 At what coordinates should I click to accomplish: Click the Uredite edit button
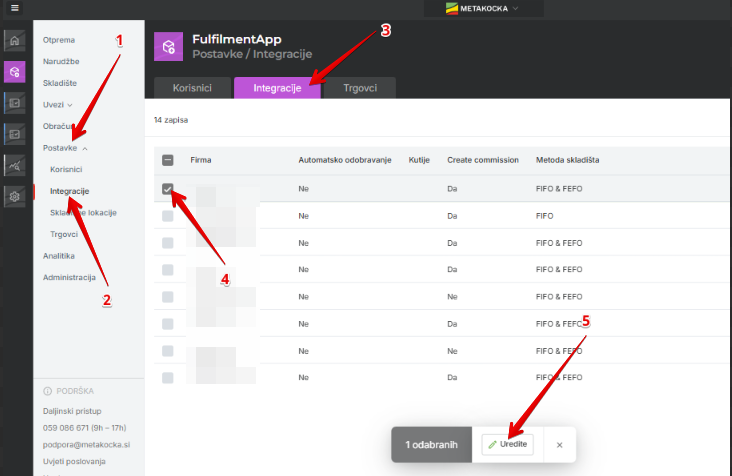coord(507,444)
